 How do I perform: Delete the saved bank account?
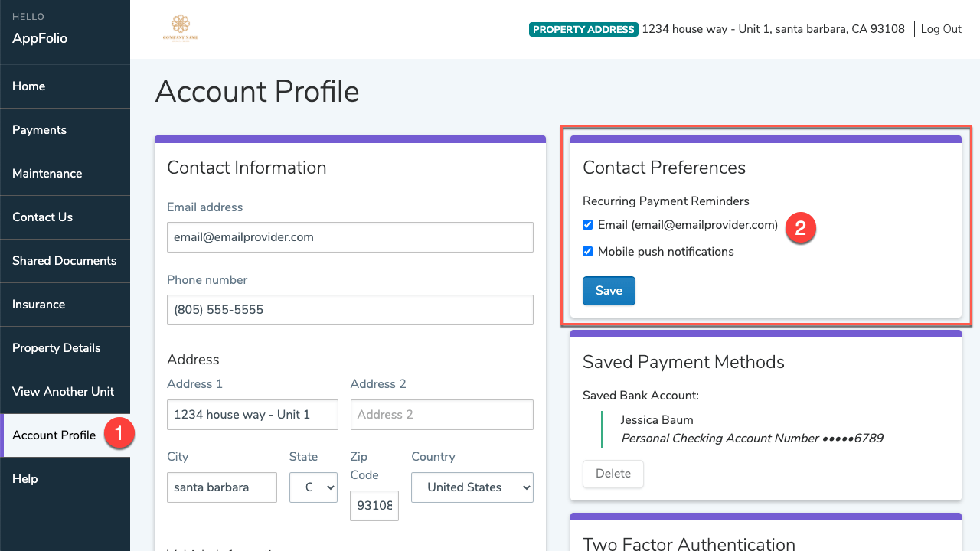[612, 474]
